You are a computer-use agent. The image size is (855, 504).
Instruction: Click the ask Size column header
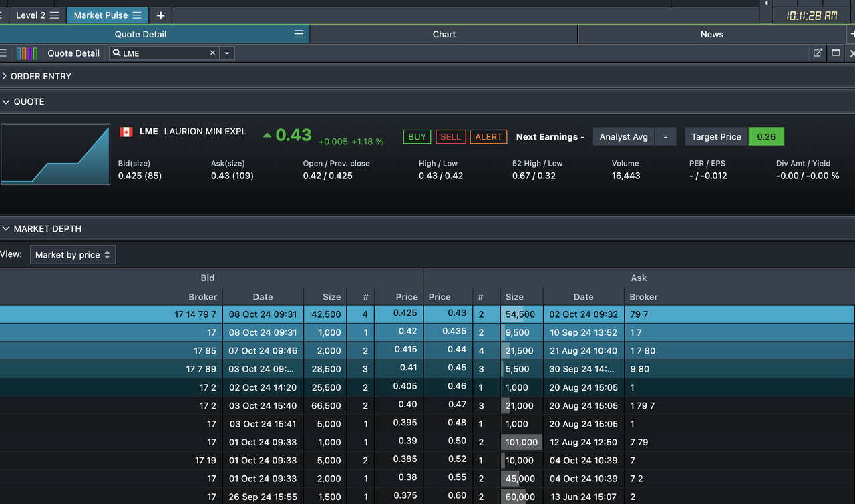click(x=514, y=297)
